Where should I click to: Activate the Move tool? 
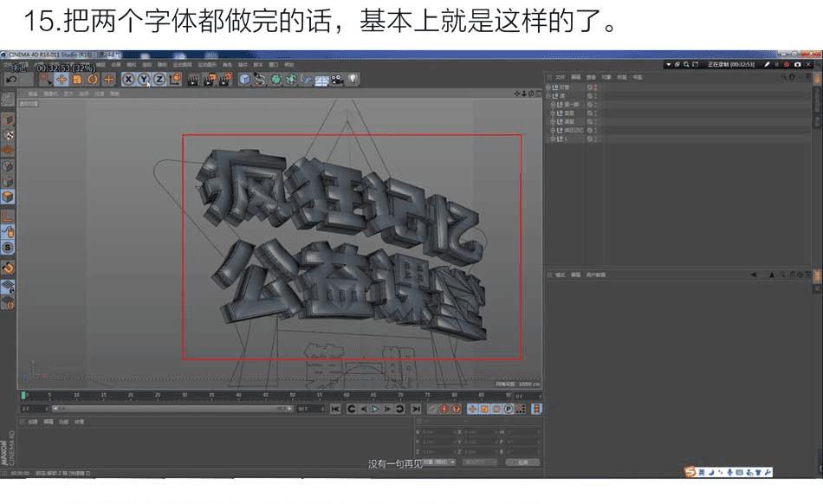point(62,79)
